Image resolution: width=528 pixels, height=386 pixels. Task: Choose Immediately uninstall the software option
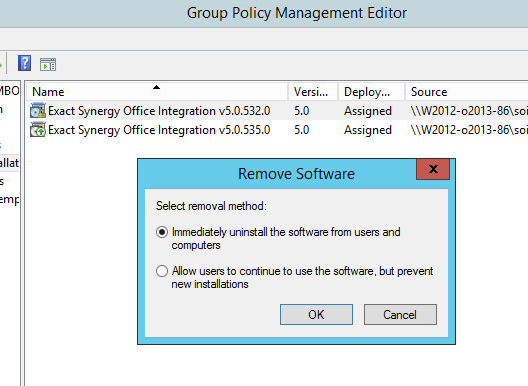click(162, 232)
